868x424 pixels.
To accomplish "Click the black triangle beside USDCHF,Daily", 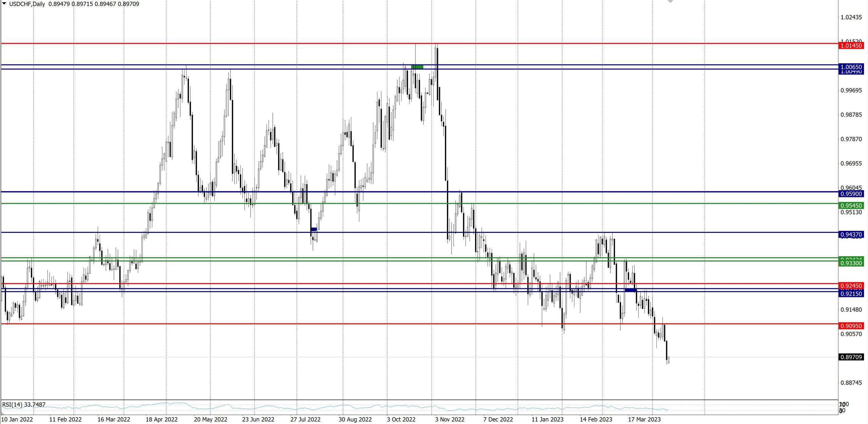I will pos(4,4).
